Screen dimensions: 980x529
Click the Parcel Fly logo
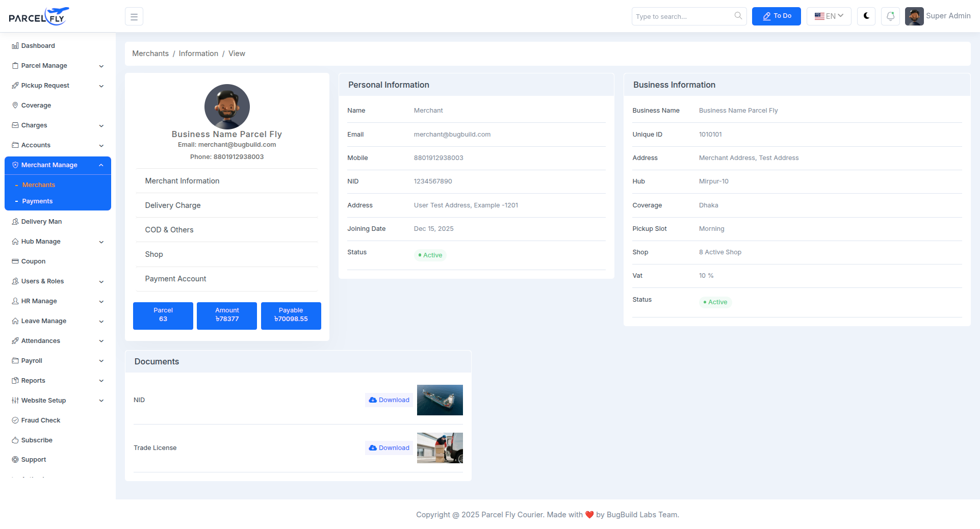click(39, 16)
